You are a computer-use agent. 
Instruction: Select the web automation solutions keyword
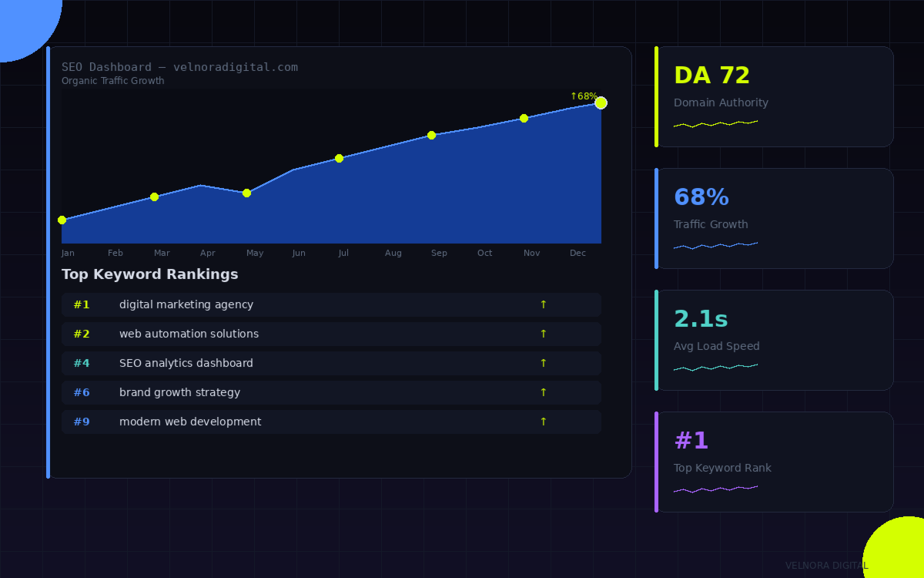coord(189,334)
